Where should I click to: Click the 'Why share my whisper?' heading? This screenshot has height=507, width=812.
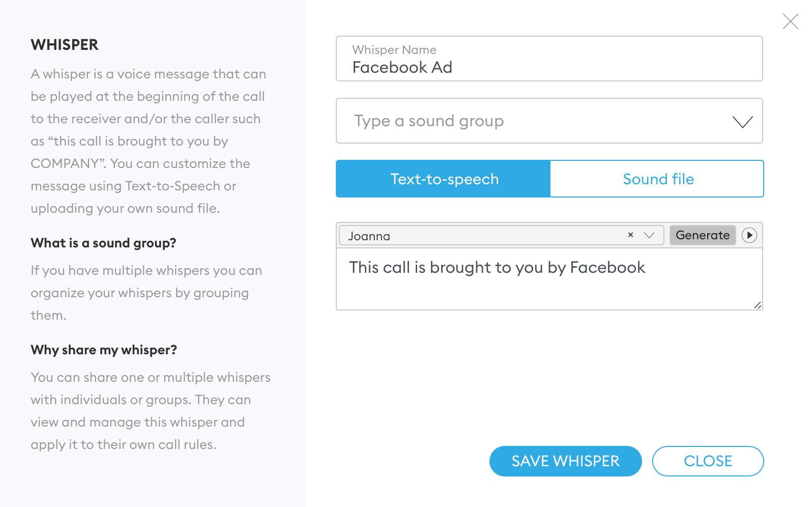[104, 350]
